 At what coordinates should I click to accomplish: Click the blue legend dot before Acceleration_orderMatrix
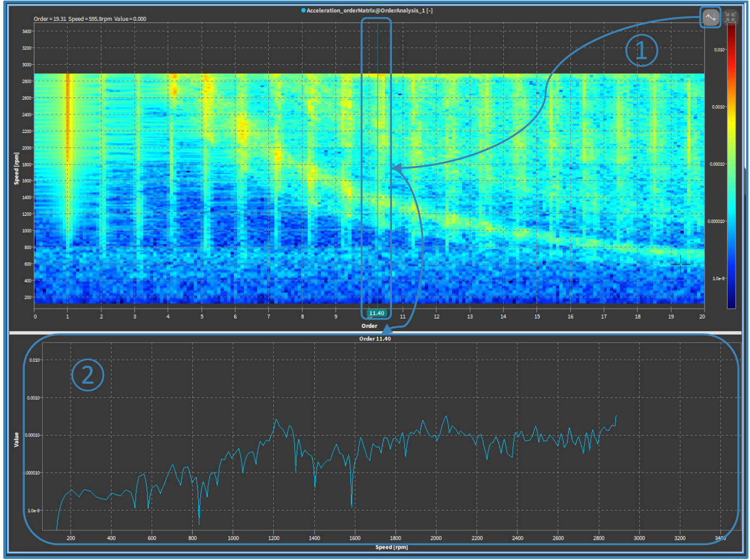(303, 10)
